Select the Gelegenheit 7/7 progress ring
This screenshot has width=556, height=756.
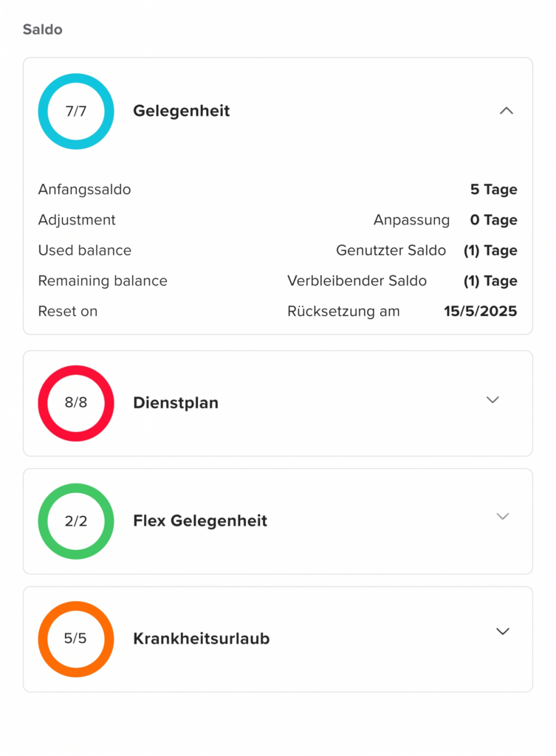(x=76, y=111)
